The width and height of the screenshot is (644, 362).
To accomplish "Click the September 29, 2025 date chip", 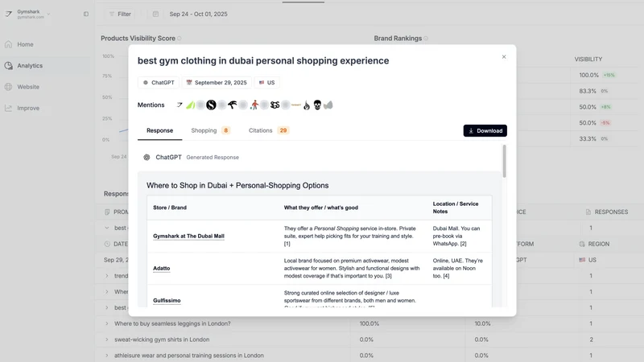I will click(x=217, y=83).
